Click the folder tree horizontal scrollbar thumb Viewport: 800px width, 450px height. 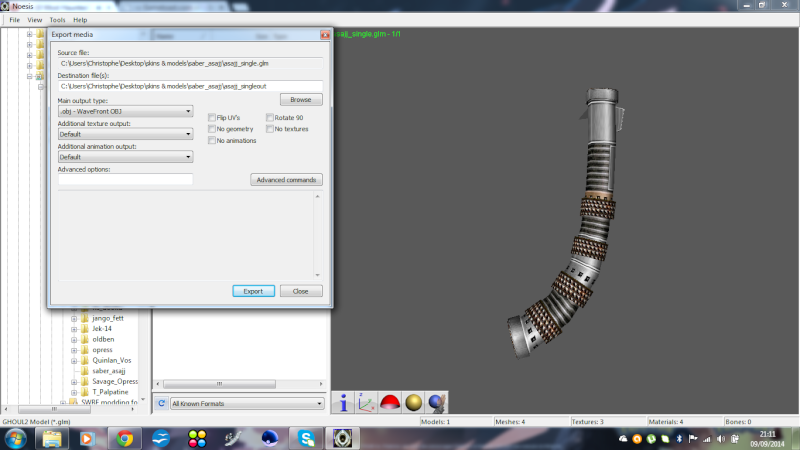point(54,409)
